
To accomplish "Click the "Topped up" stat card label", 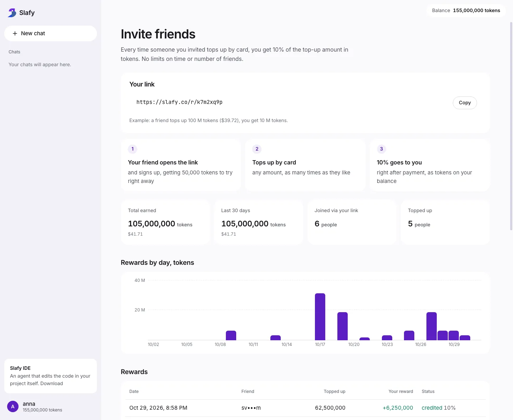I will coord(420,210).
